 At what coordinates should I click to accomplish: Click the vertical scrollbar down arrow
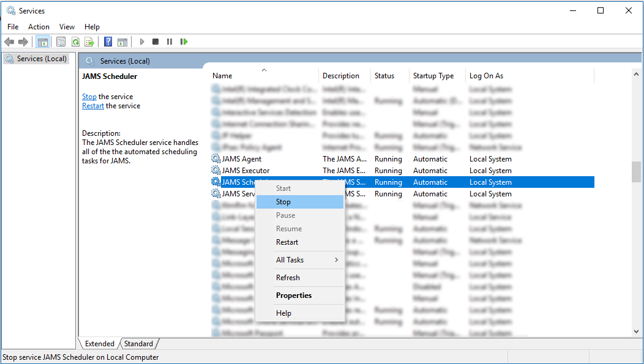click(636, 332)
